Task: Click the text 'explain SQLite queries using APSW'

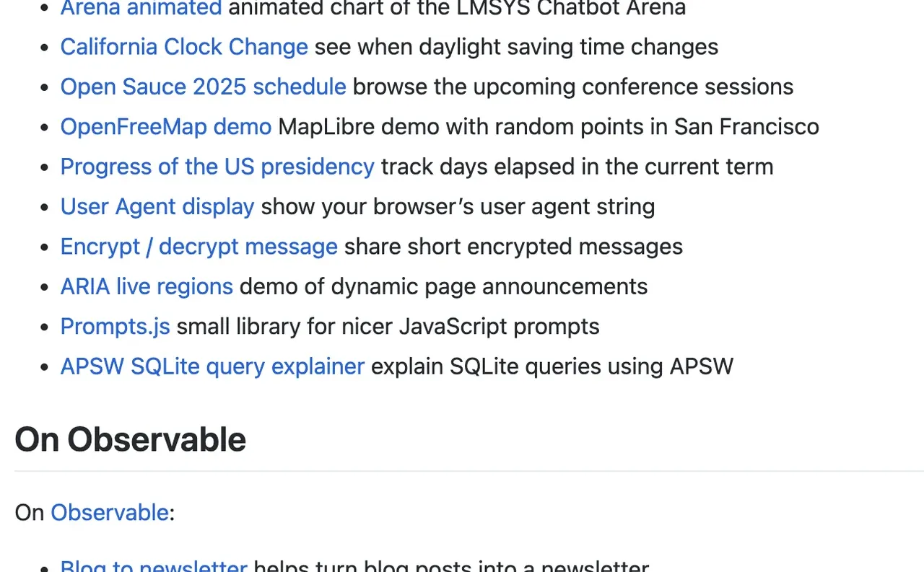Action: (552, 366)
